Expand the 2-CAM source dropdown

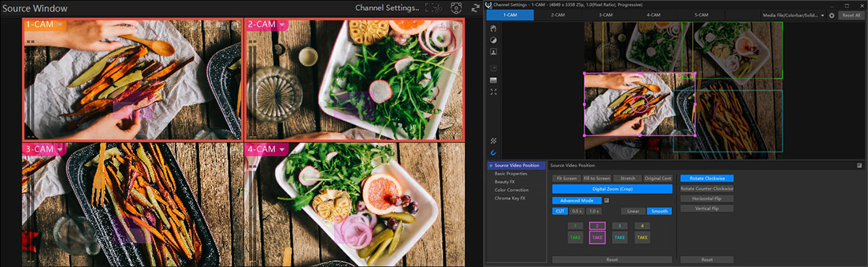282,25
